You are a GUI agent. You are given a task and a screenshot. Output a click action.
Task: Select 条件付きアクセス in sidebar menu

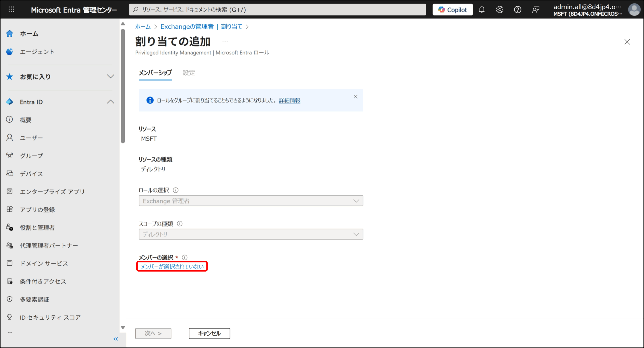click(43, 281)
